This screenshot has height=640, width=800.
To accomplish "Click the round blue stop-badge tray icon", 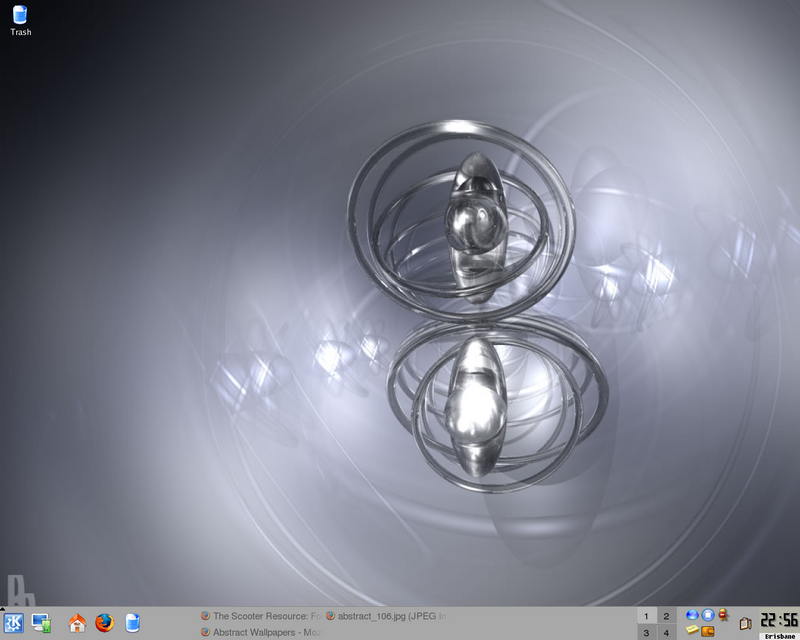I will (707, 615).
